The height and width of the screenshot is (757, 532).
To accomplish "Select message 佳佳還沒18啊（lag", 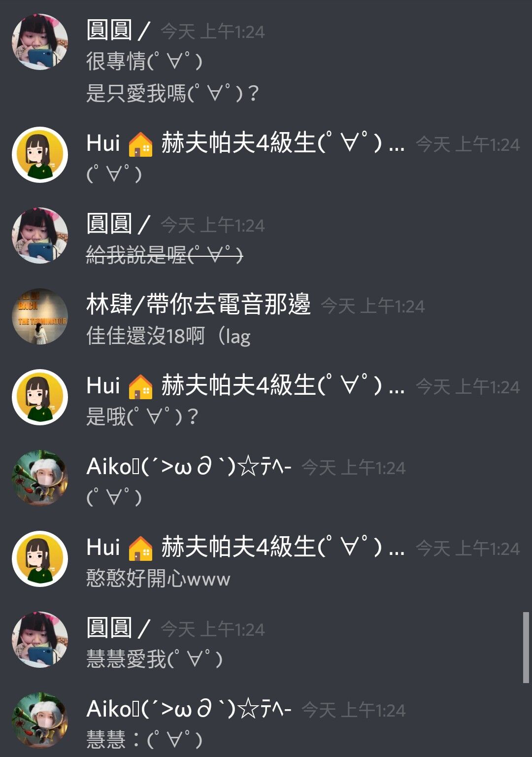I will click(168, 337).
